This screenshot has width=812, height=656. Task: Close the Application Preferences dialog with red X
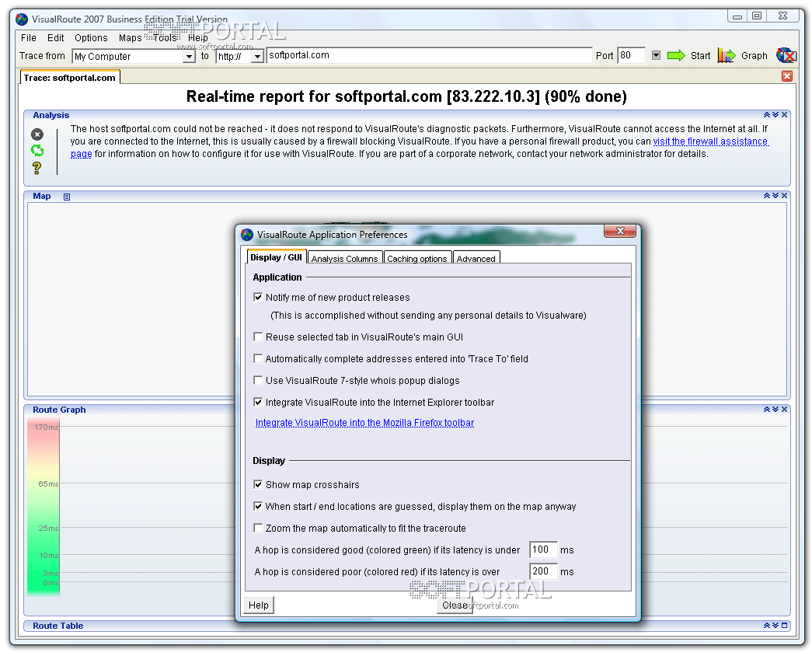(x=620, y=231)
